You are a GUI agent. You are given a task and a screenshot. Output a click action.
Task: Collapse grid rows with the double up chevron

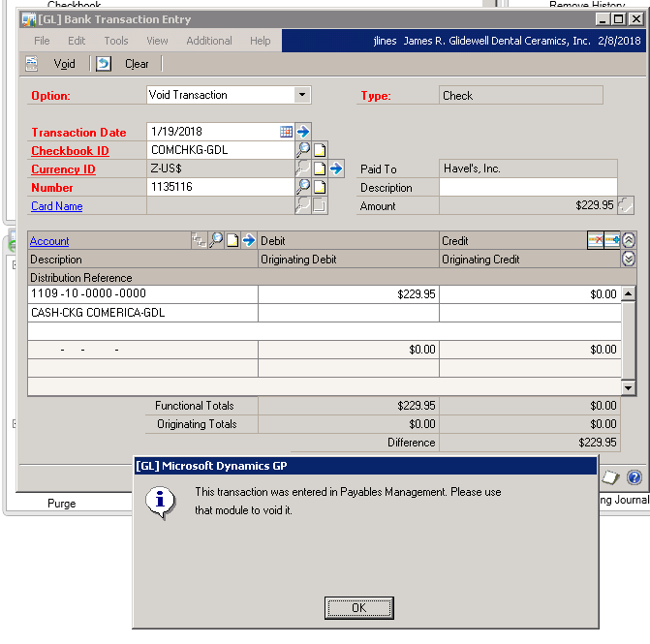click(x=629, y=240)
